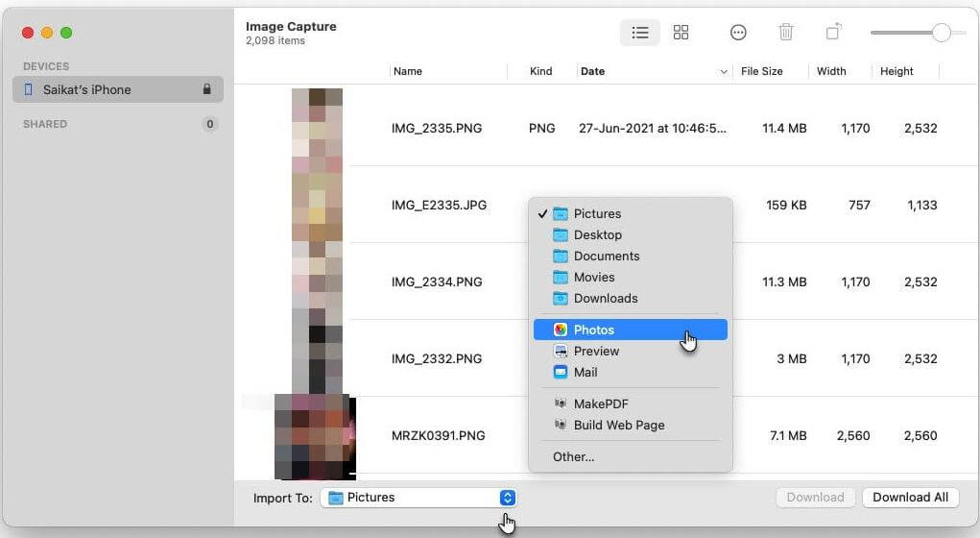
Task: Click the 11.3 MB file size cell
Action: click(x=784, y=282)
